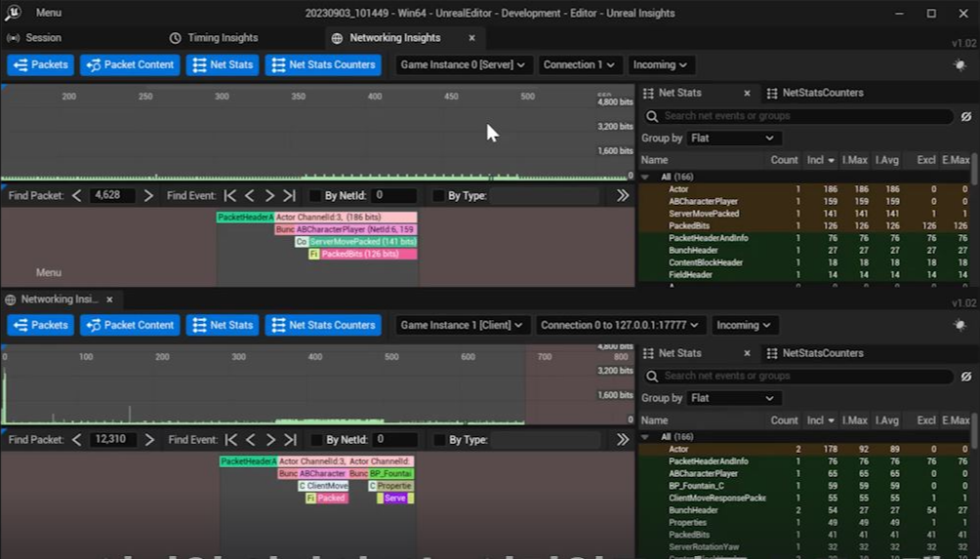Open Game Instance 1 [Client] dropdown

(x=462, y=325)
